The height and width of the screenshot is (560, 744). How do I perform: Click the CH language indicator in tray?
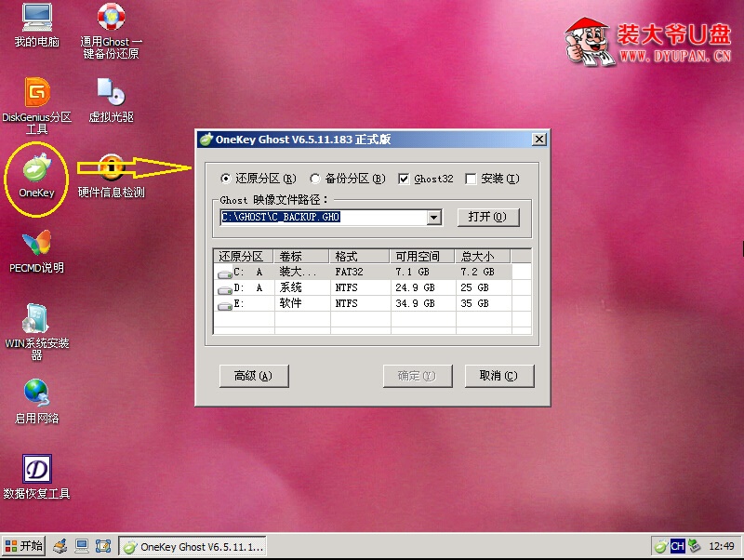pyautogui.click(x=679, y=546)
